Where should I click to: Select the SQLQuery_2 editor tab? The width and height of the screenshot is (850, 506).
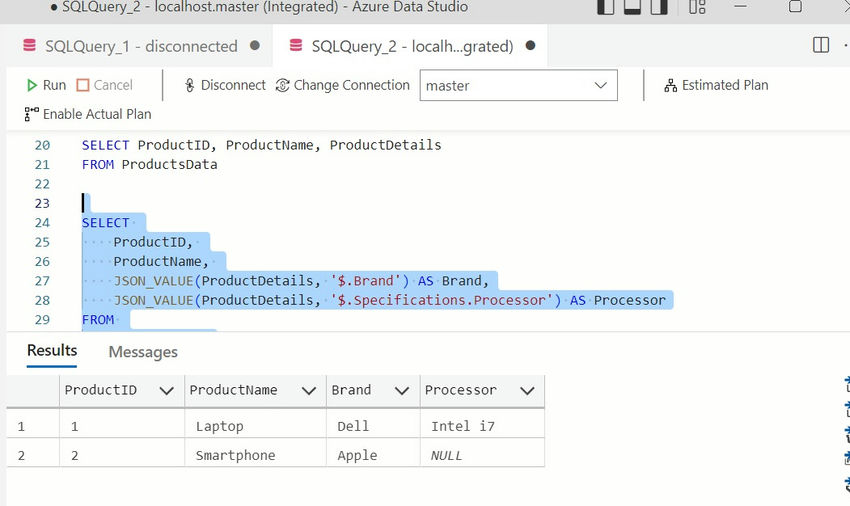point(412,46)
